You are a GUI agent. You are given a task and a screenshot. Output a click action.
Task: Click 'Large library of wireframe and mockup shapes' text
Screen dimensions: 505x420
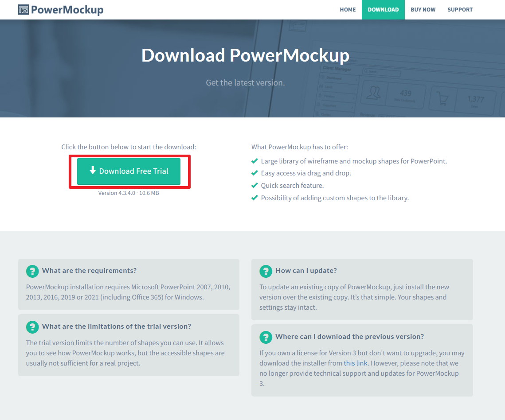(354, 161)
